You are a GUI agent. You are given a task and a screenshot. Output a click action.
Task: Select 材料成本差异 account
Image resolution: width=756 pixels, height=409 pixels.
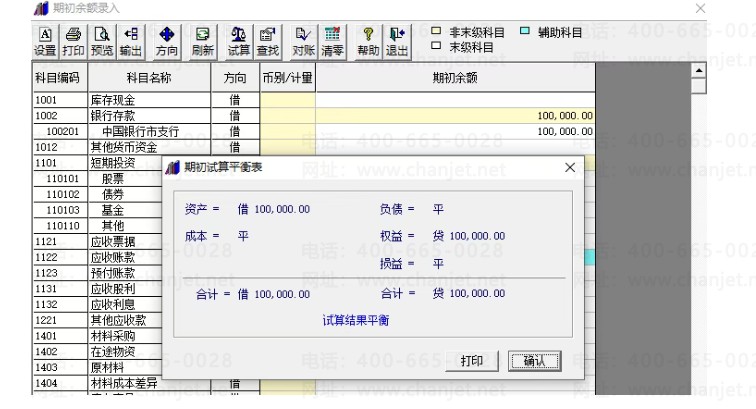[124, 383]
